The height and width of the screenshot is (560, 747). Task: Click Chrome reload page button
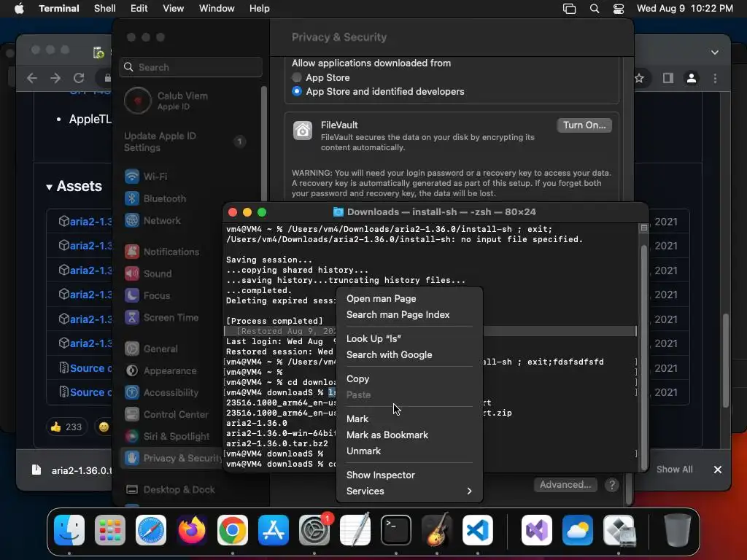click(79, 78)
